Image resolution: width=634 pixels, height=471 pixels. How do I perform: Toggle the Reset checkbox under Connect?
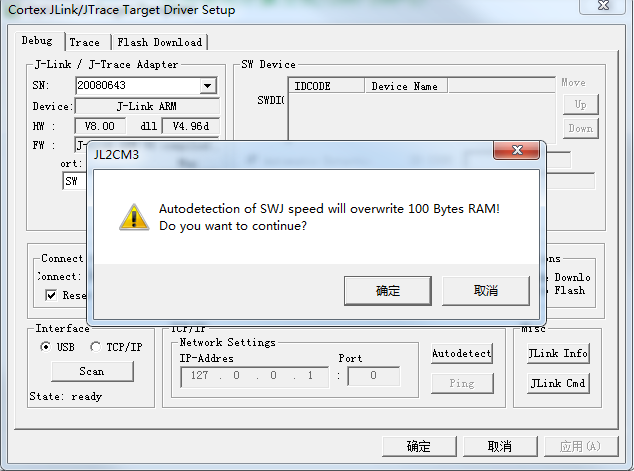tap(51, 295)
